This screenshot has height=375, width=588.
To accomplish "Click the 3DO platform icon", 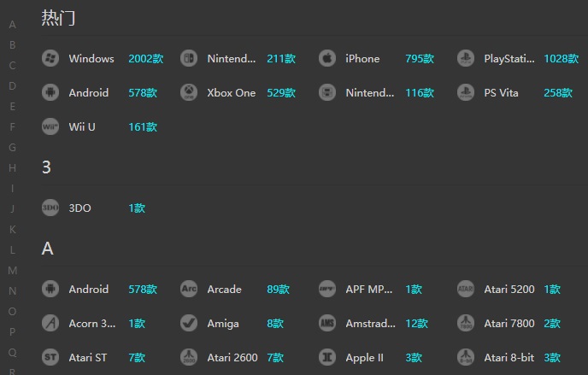I will pos(50,208).
